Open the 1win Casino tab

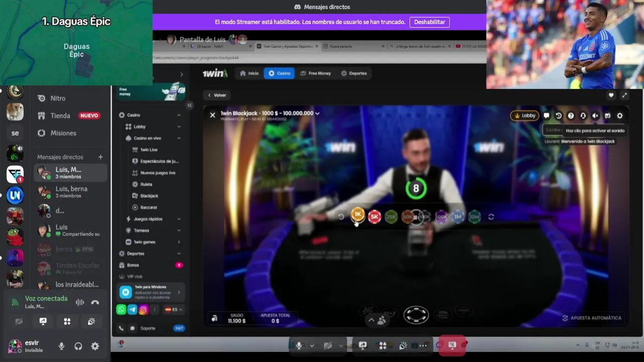pos(279,73)
